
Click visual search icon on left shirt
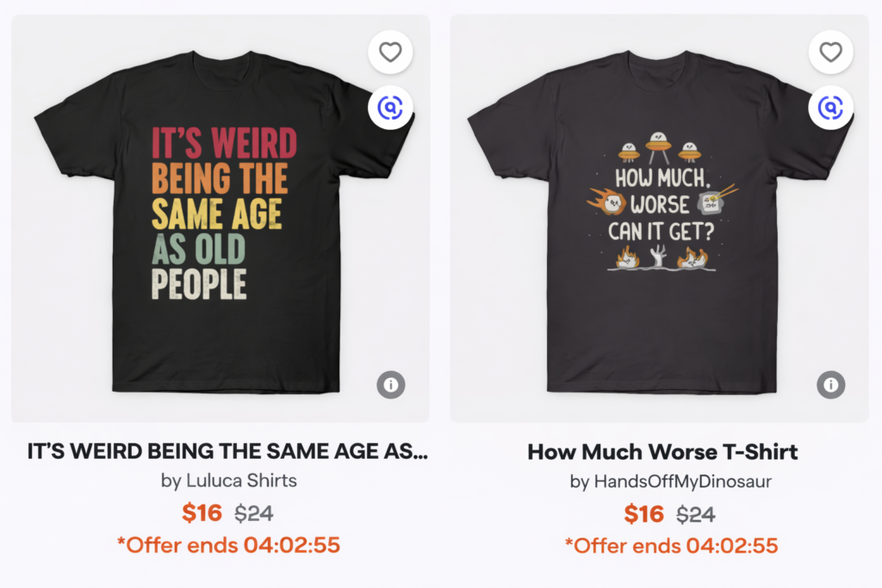click(x=390, y=108)
